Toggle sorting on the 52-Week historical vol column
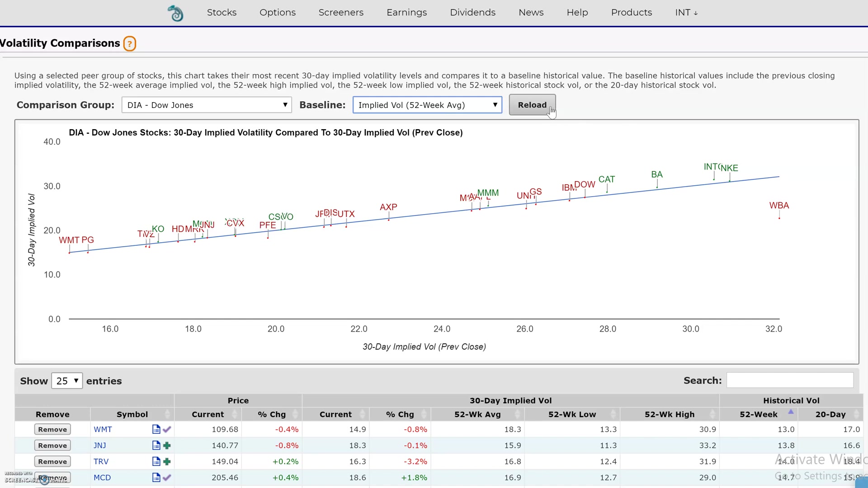 tap(759, 414)
